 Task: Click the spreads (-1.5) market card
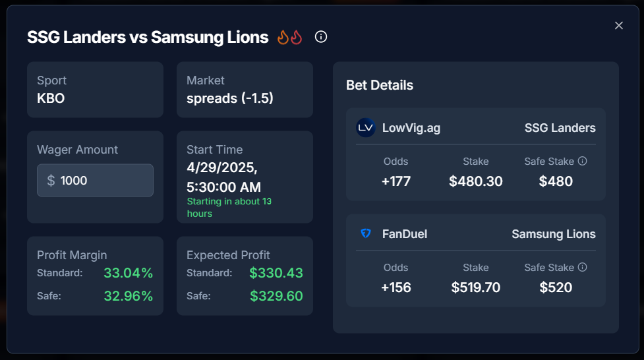click(245, 90)
